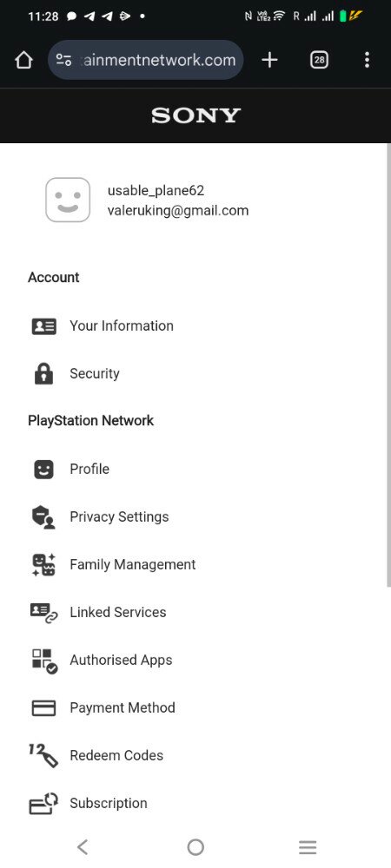Open Privacy Settings shield icon
Image resolution: width=391 pixels, height=868 pixels.
point(43,517)
